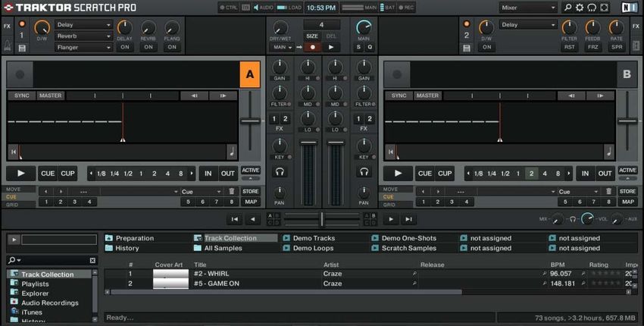
Task: Set loop IN point on deck A
Action: (x=208, y=174)
